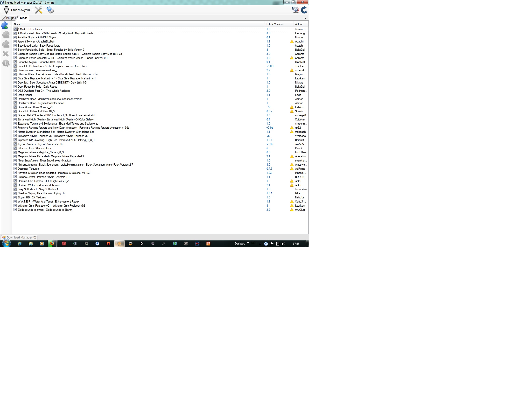Open Firefox from the Windows taskbar
Image resolution: width=532 pixels, height=399 pixels.
[52, 244]
